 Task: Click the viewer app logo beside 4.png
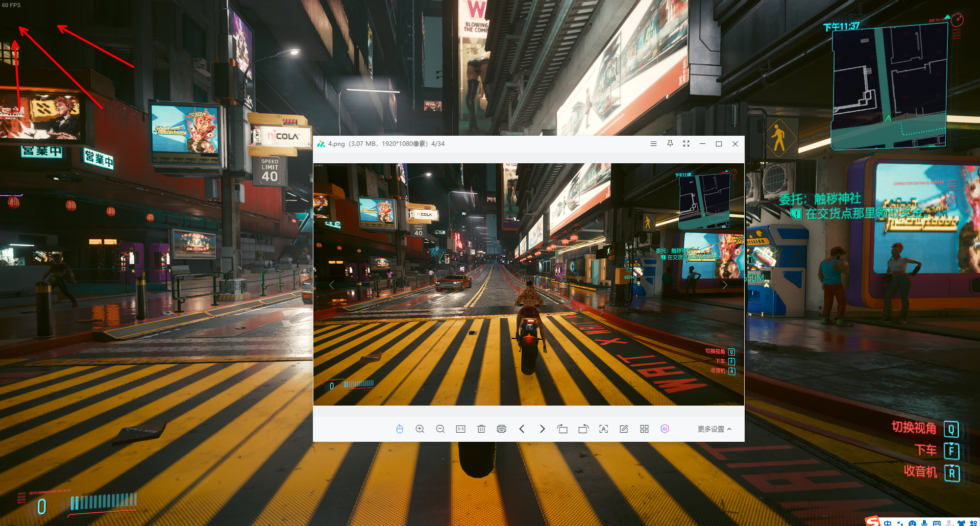coord(321,144)
